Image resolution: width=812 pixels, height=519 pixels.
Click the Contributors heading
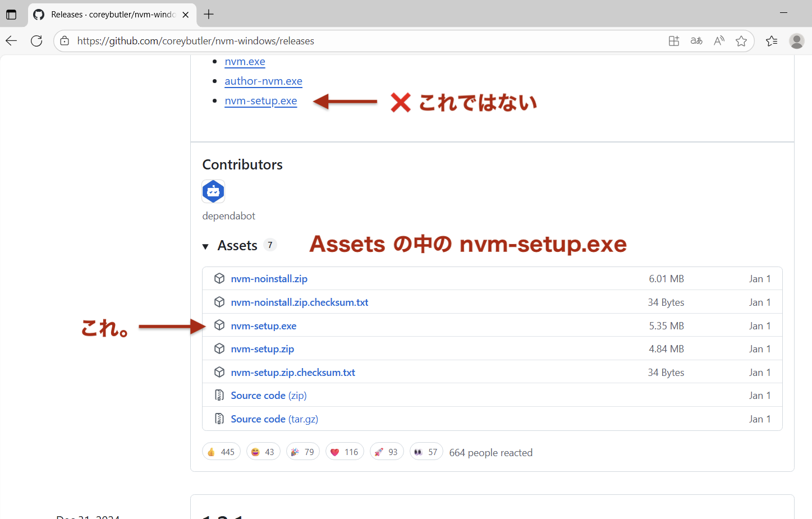(x=242, y=164)
